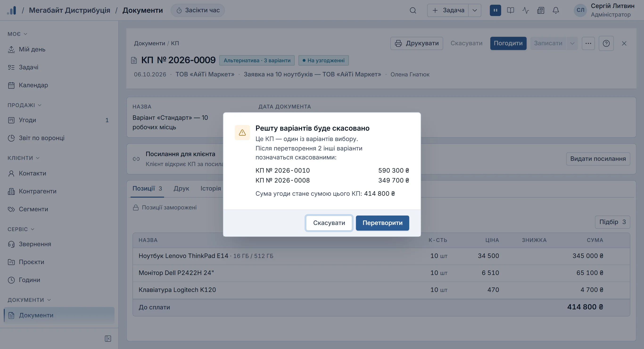Click the app logo bars icon
644x349 pixels.
[12, 10]
